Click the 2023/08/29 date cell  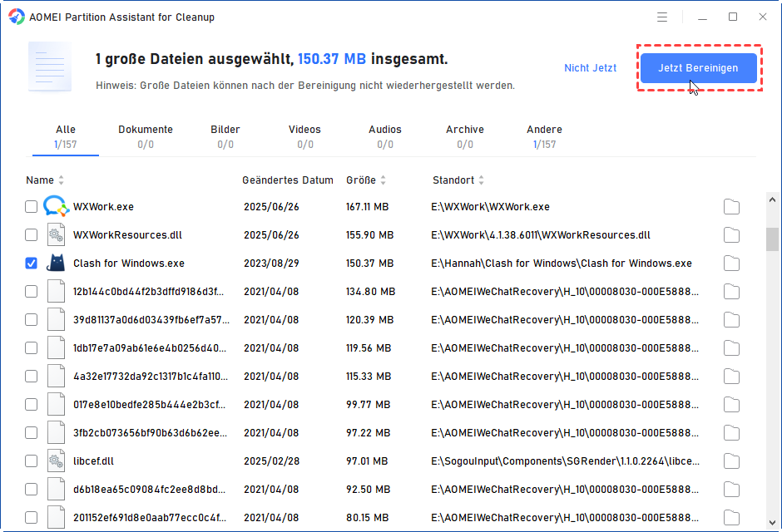pos(271,263)
